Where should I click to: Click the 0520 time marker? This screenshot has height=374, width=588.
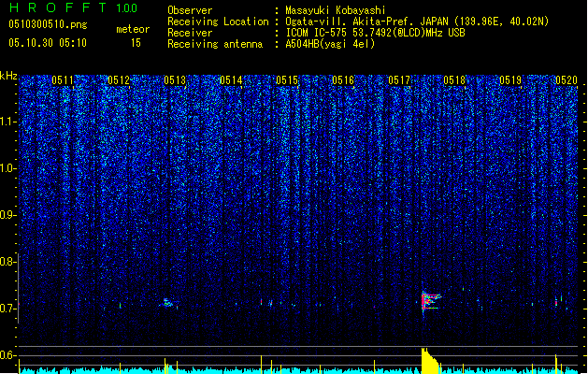tap(566, 80)
